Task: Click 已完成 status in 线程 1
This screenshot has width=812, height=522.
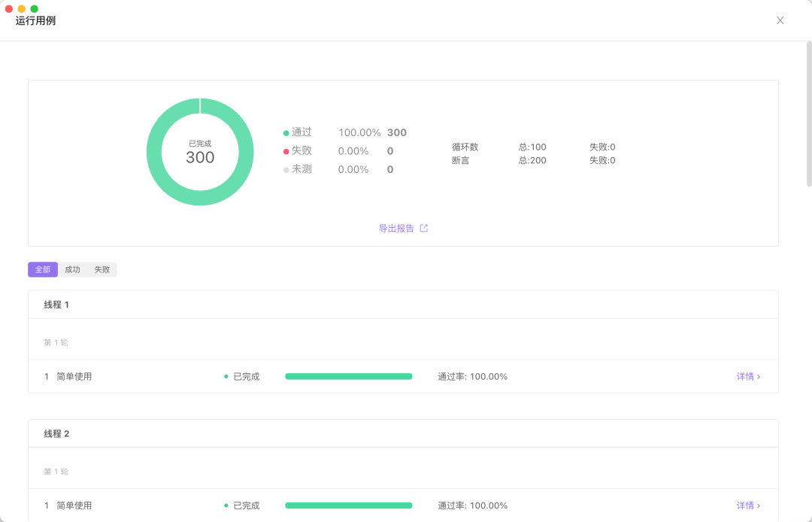Action: point(246,377)
